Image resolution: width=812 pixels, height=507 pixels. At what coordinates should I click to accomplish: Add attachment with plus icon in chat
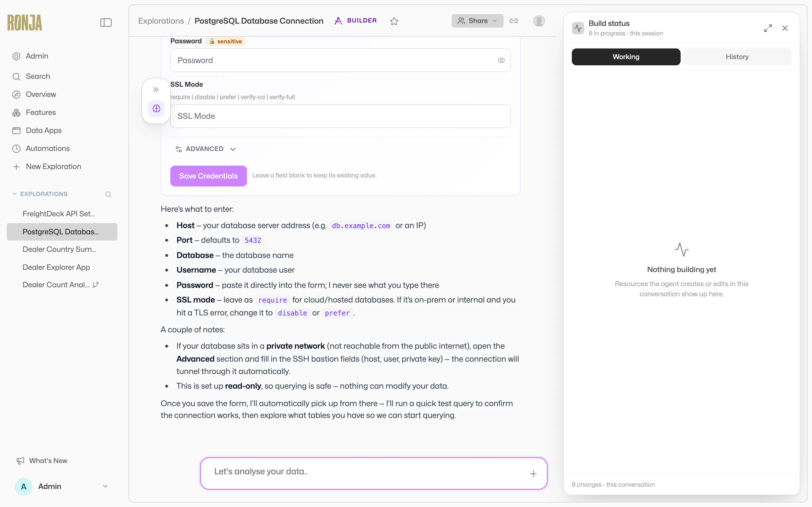coord(533,473)
